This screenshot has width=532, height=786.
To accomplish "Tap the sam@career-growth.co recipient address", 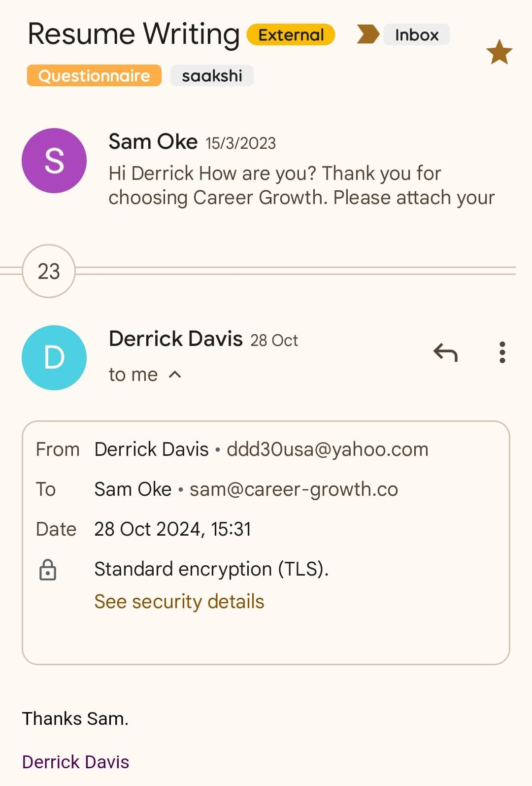I will 294,489.
